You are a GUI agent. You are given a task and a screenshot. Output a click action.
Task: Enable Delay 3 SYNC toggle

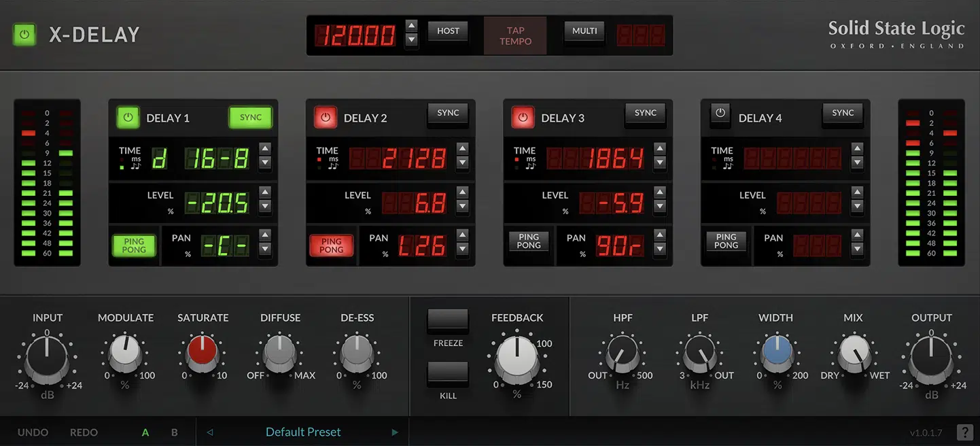tap(646, 114)
